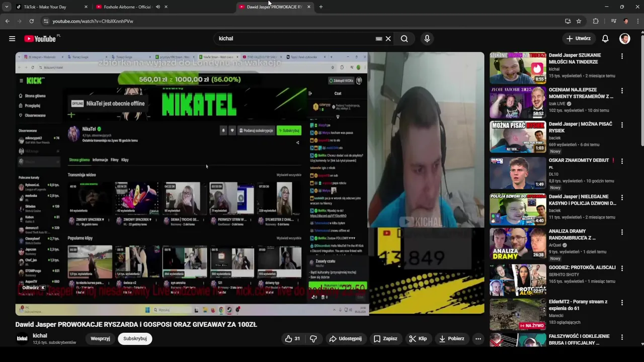644x362 pixels.
Task: Open ANALIZA DRAMY RANDOMBRUCE'A thumbnail
Action: click(518, 244)
